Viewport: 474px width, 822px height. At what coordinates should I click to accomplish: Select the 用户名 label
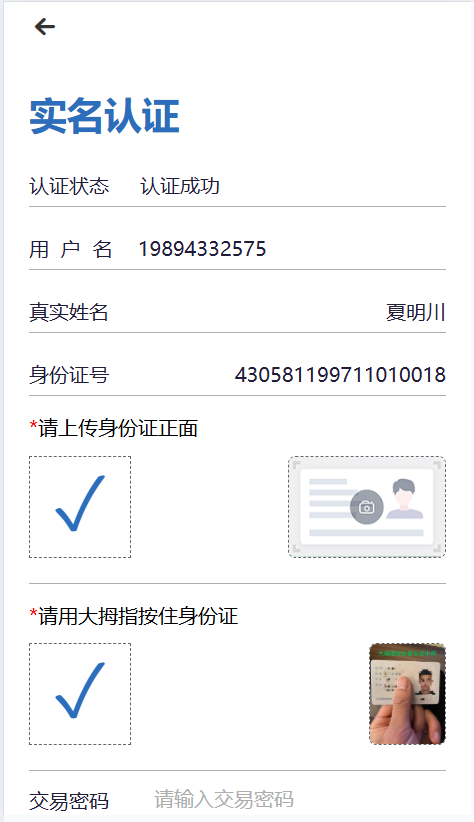[70, 249]
